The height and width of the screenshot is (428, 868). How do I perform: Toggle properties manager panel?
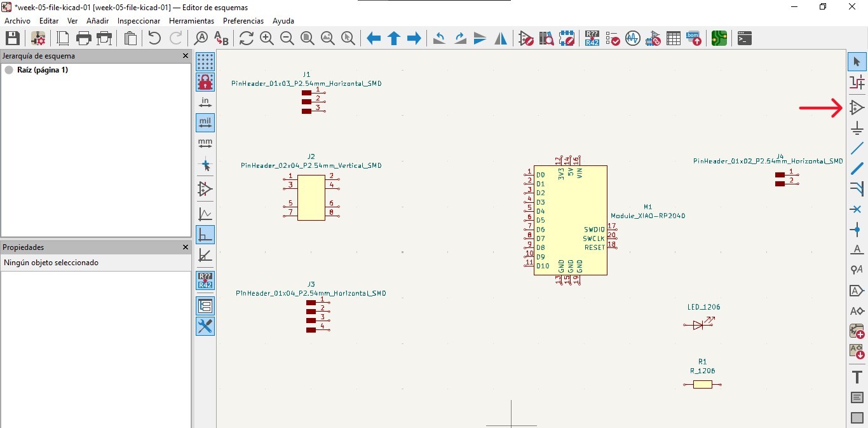pos(205,326)
